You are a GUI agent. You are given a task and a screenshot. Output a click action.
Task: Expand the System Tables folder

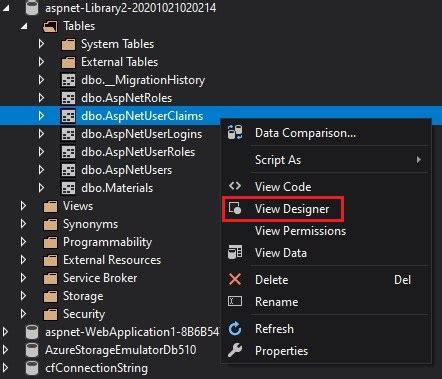41,44
